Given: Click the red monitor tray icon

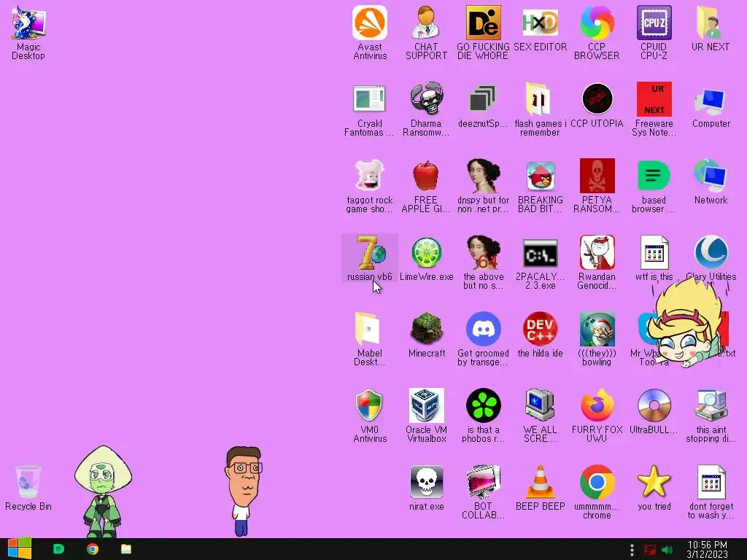Looking at the screenshot, I should 649,550.
